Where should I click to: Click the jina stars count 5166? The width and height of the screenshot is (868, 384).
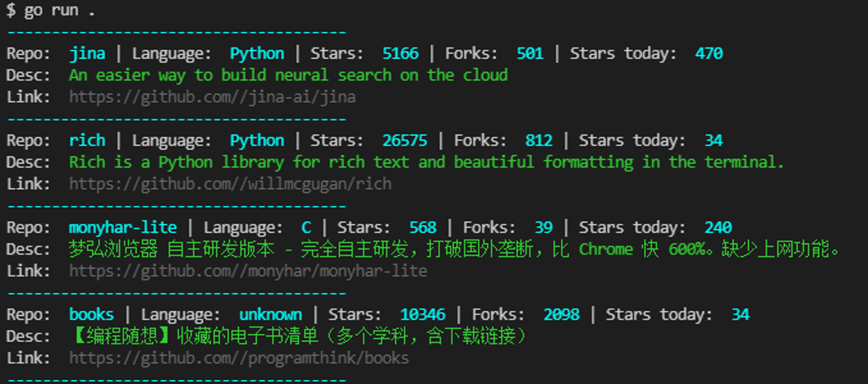pyautogui.click(x=400, y=53)
